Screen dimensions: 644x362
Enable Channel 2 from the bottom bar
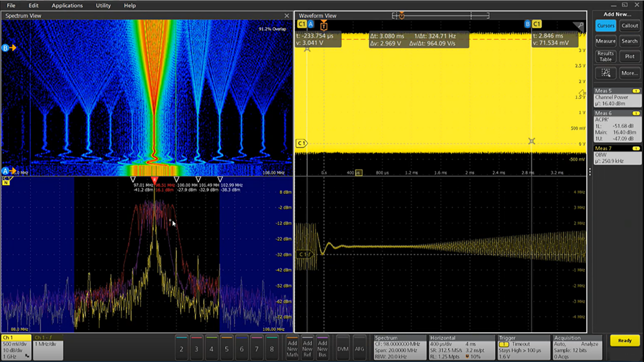point(181,349)
